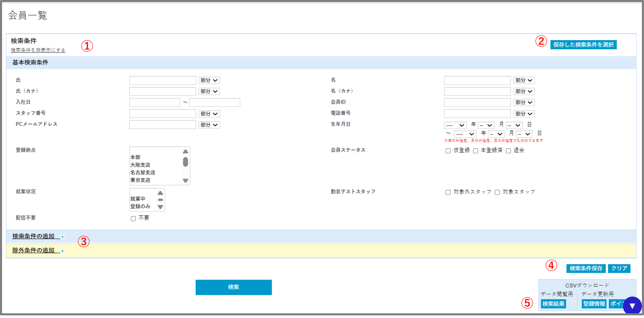644x318 pixels.
Task: Click the plus icon beside 検索条件の追加
Action: [x=63, y=237]
